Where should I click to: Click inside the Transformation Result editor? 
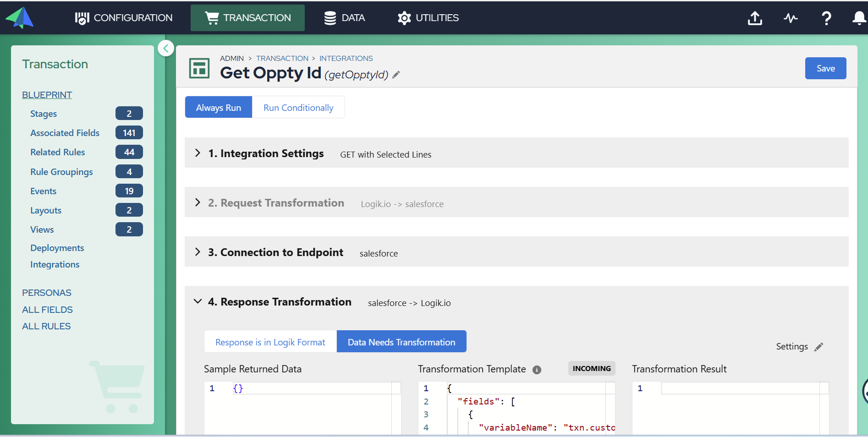pyautogui.click(x=731, y=408)
